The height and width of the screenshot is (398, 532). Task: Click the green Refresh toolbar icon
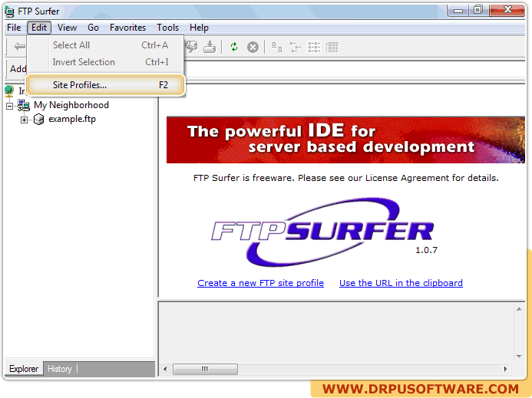[233, 47]
